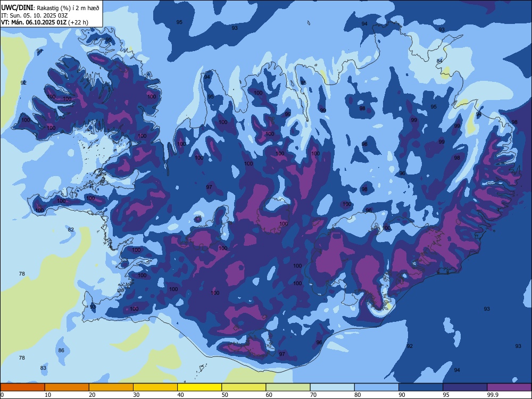Click the humidity value '91' on the map
This screenshot has width=532, height=399.
40,51
